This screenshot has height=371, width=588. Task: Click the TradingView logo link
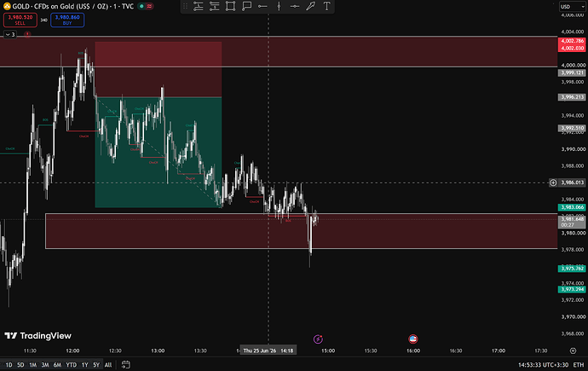pyautogui.click(x=37, y=336)
